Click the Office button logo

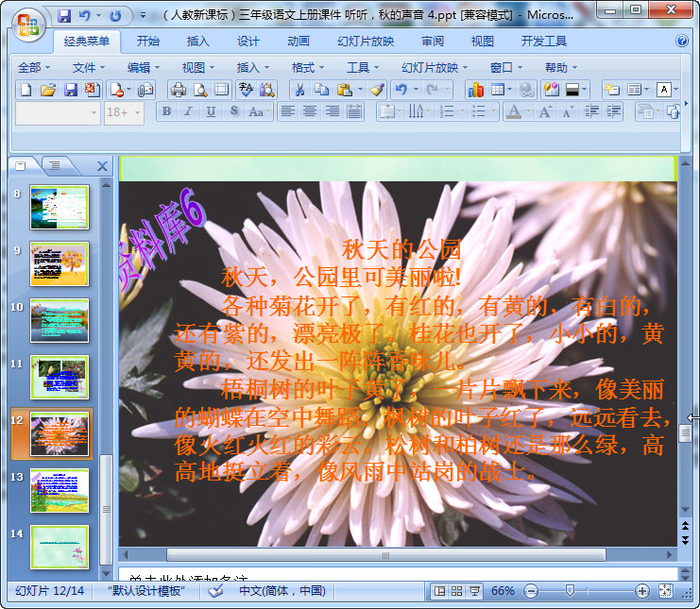click(x=28, y=25)
